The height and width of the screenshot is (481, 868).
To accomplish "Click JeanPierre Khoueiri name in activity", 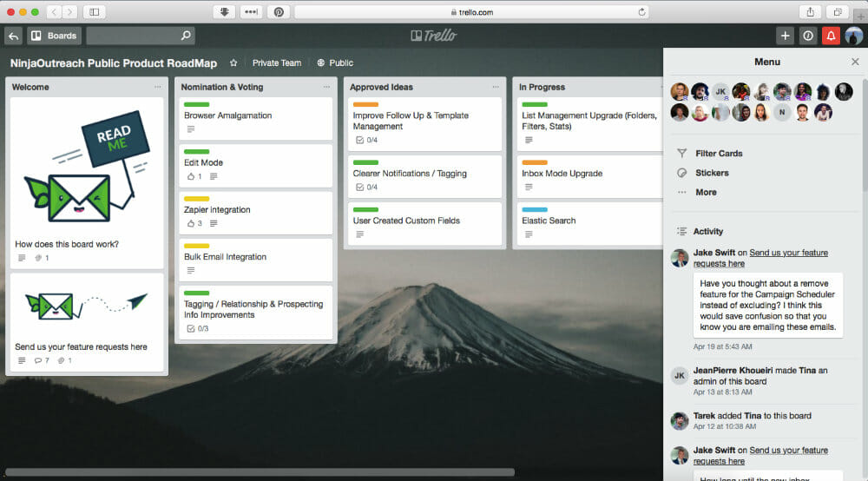I will tap(733, 370).
